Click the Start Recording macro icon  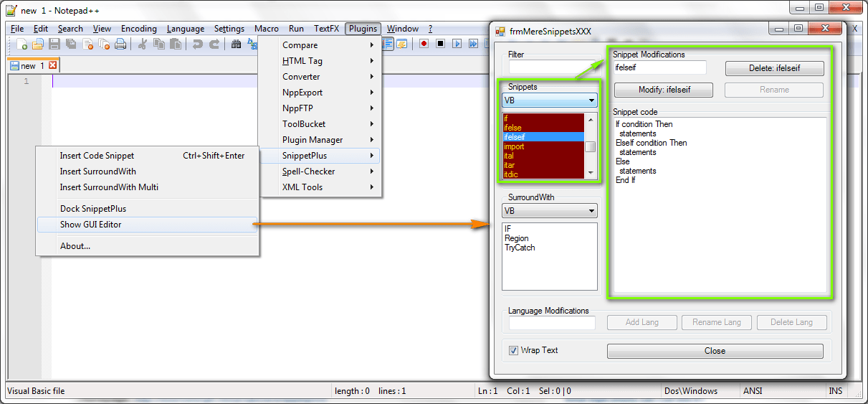pos(424,44)
